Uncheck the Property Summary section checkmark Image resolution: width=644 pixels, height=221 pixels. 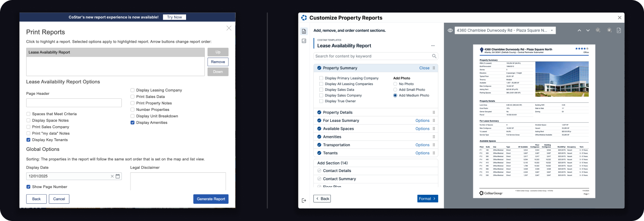319,68
